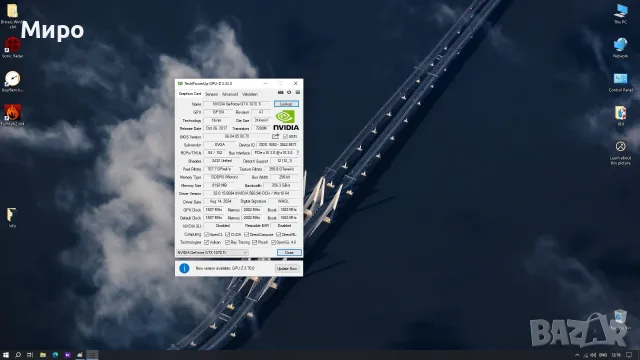Click the blue info icon in update bar
Screen dimensions: 640x360
point(184,268)
